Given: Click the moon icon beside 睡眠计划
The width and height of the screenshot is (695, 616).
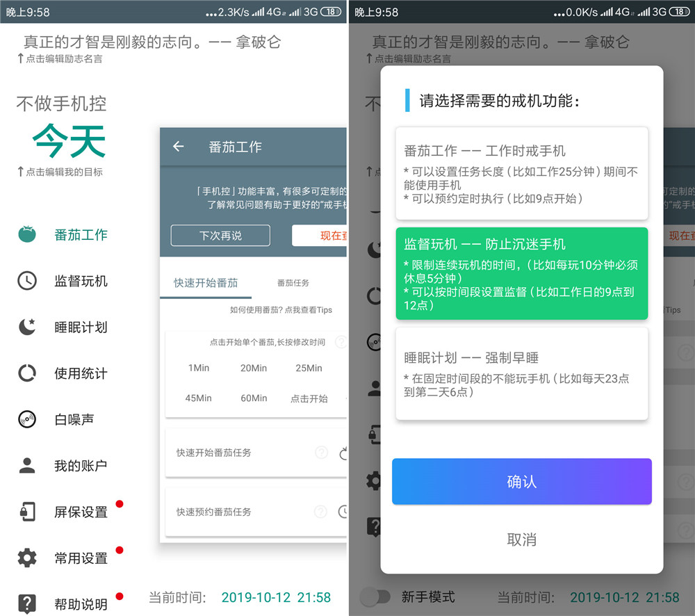Looking at the screenshot, I should pyautogui.click(x=27, y=327).
